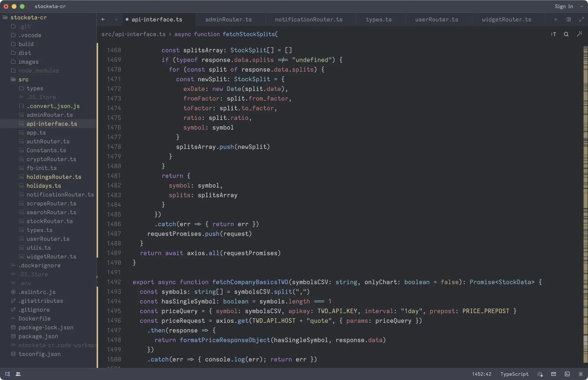Viewport: 588px width, 380px height.
Task: Click the _convert_json.js braces icon
Action: click(x=21, y=106)
